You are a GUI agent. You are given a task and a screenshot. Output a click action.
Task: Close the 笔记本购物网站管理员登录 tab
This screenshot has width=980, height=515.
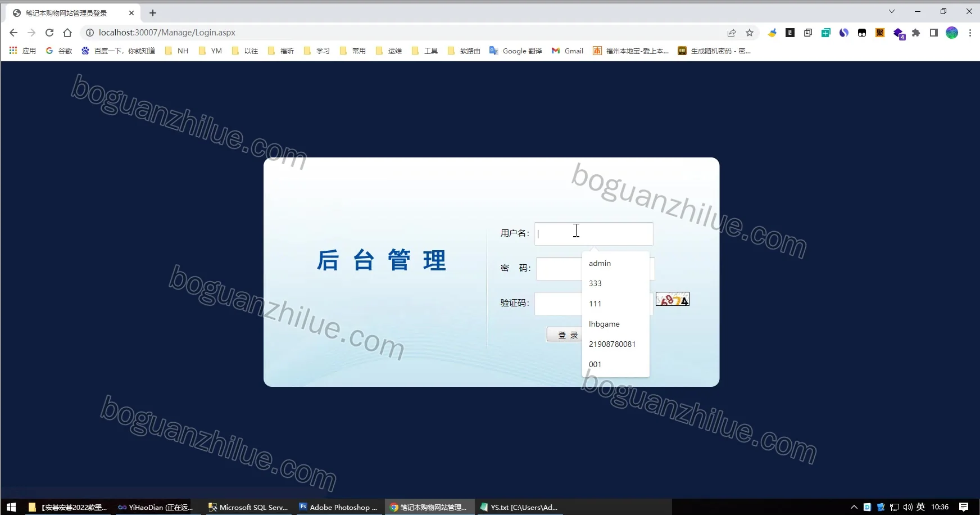tap(131, 12)
